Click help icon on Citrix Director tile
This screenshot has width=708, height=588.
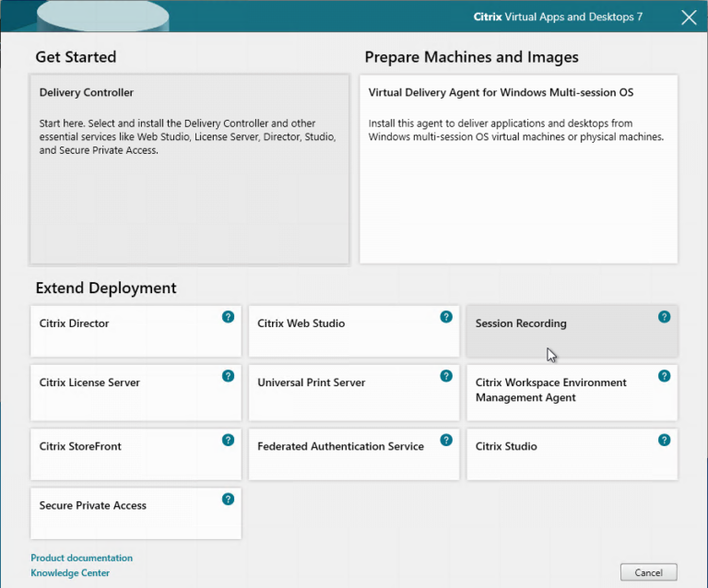point(228,317)
